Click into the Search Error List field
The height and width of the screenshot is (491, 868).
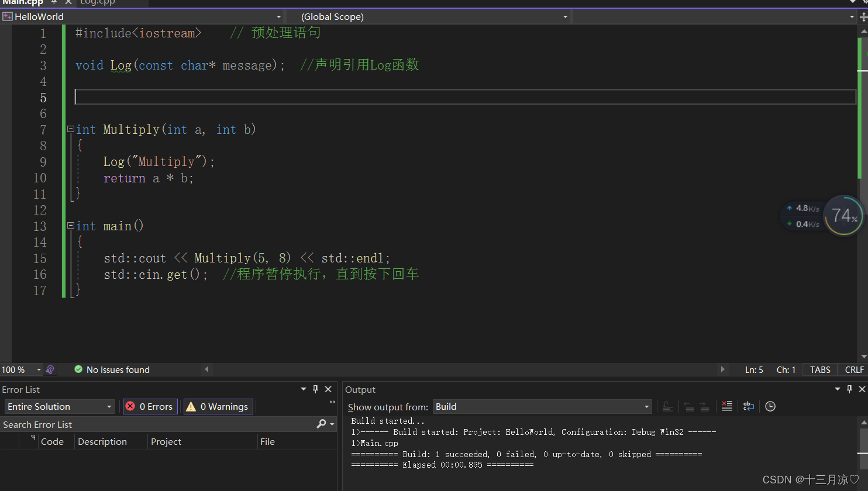[x=157, y=424]
